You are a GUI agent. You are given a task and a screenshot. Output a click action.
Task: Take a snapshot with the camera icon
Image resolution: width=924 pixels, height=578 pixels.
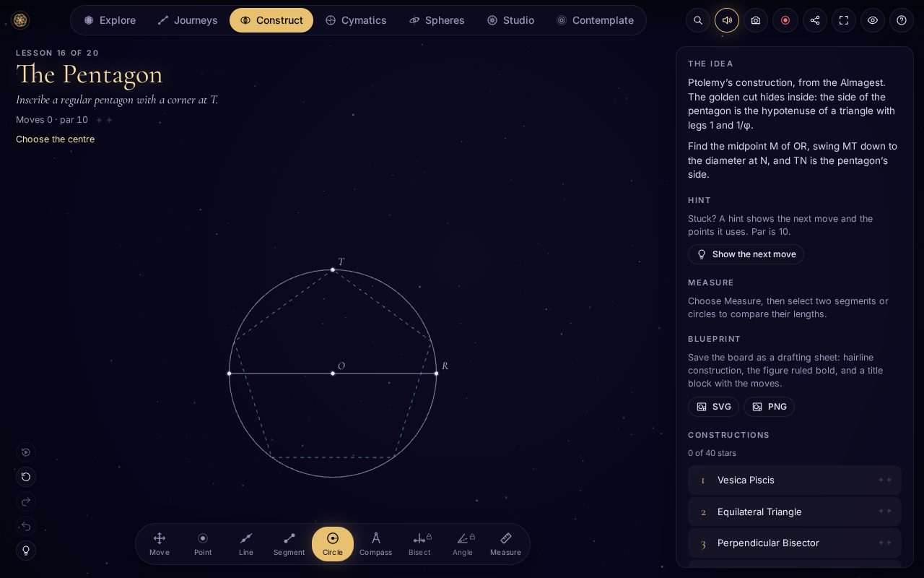[756, 20]
